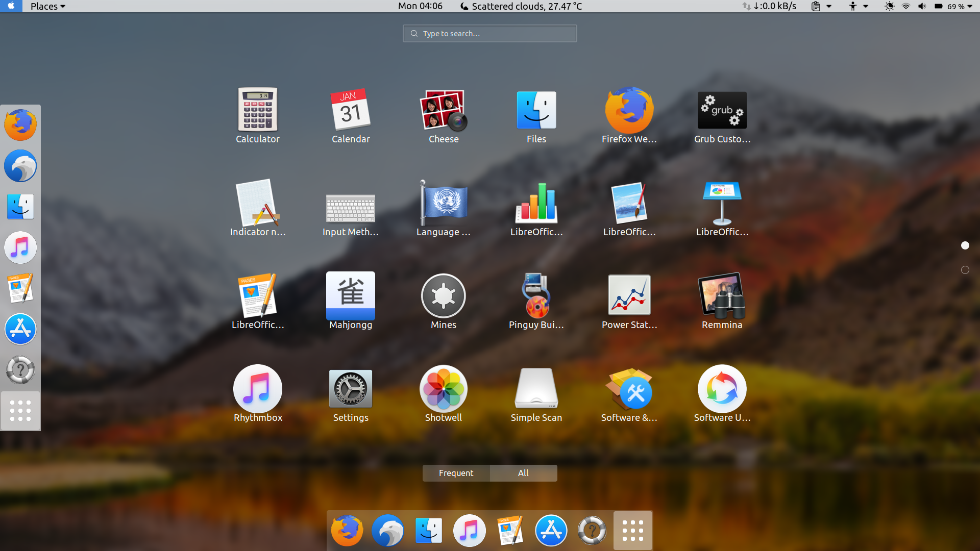The height and width of the screenshot is (551, 980).
Task: Open the Remmina remote desktop client
Action: [722, 296]
